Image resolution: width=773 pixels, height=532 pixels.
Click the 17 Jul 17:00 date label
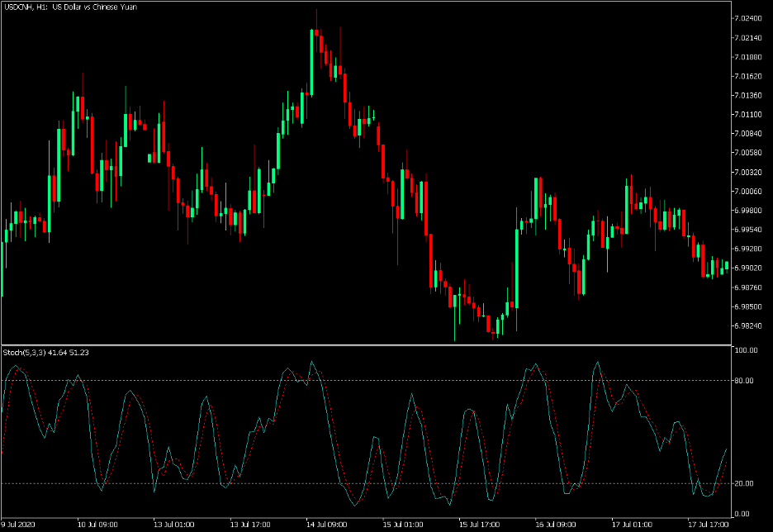click(710, 523)
